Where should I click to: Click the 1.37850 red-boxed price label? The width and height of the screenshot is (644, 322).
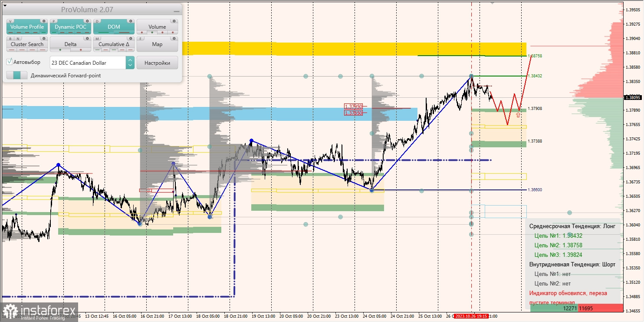point(353,113)
